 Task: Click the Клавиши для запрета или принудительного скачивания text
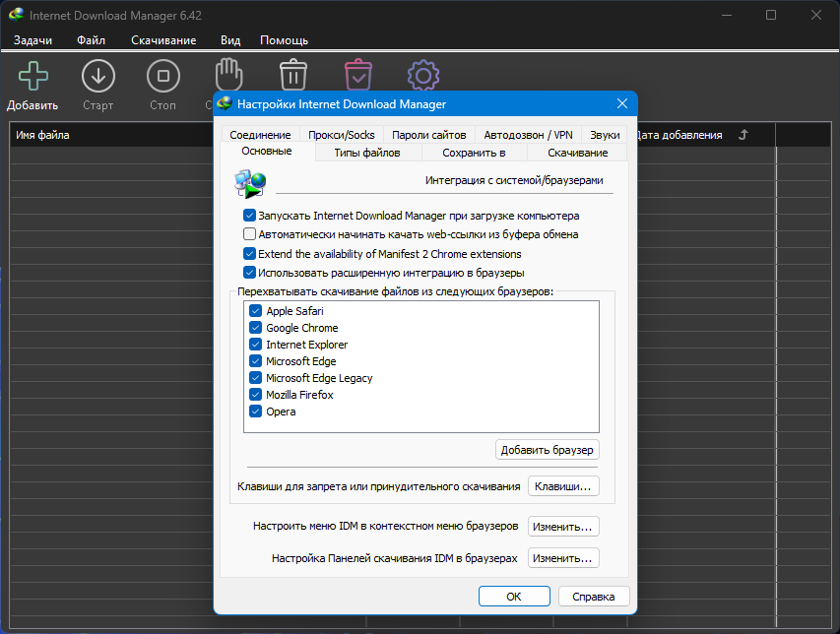coord(379,486)
